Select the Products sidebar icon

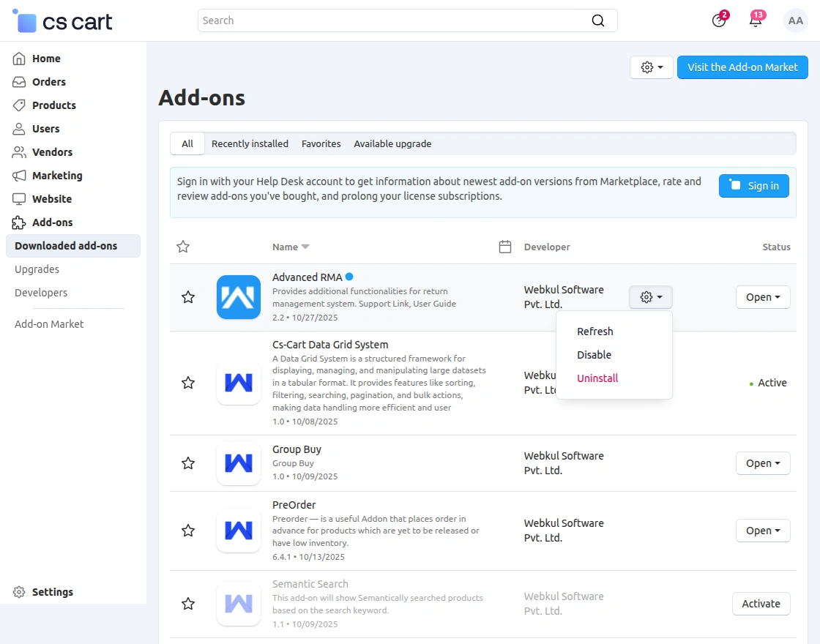click(18, 105)
